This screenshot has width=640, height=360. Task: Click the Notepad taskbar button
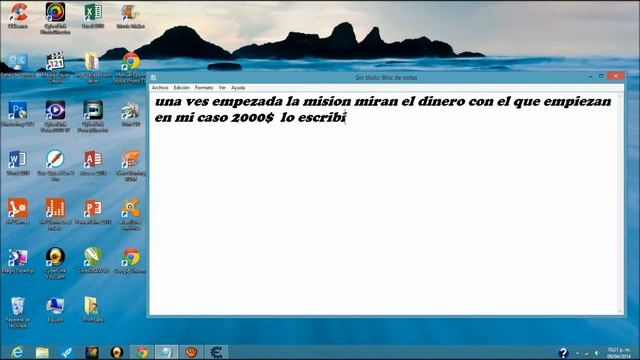point(166,352)
